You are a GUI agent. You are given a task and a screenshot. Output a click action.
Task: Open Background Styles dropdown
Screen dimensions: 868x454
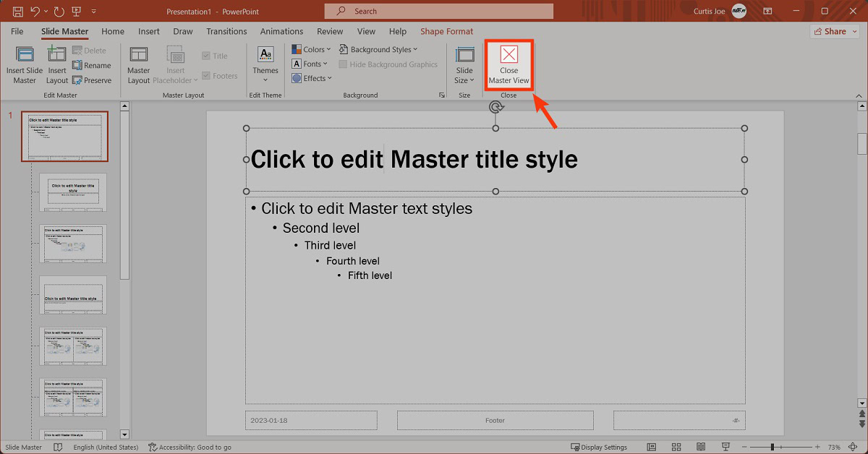click(x=378, y=50)
